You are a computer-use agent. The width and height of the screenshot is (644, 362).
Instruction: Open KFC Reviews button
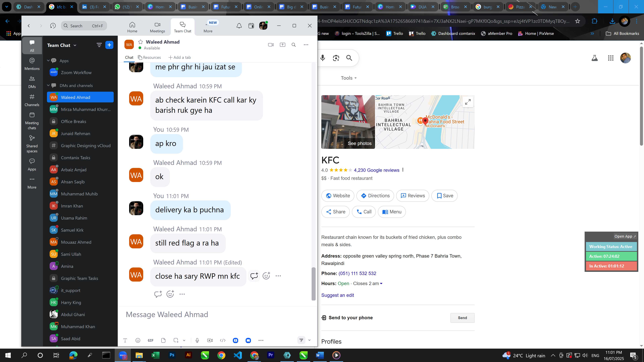click(x=413, y=196)
